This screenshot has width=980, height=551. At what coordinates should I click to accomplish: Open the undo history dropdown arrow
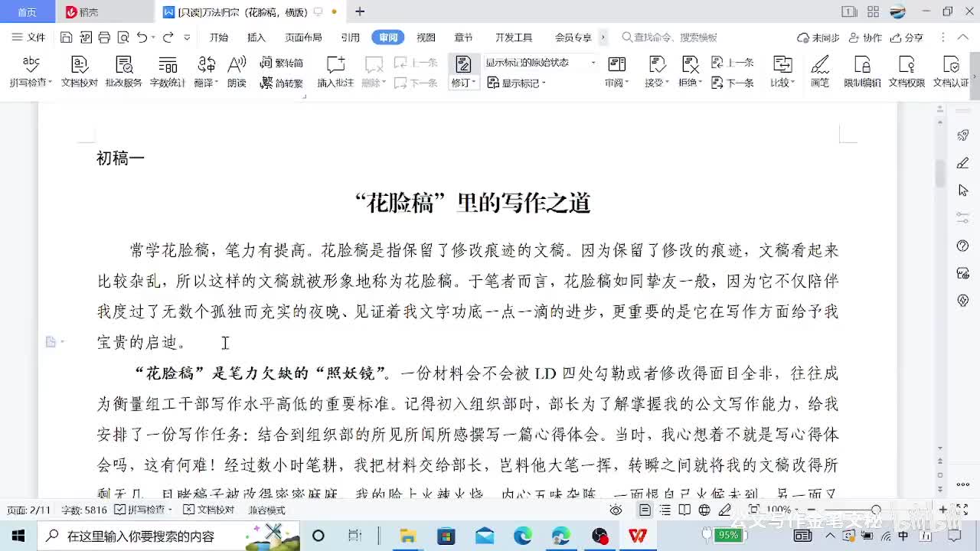pos(153,37)
